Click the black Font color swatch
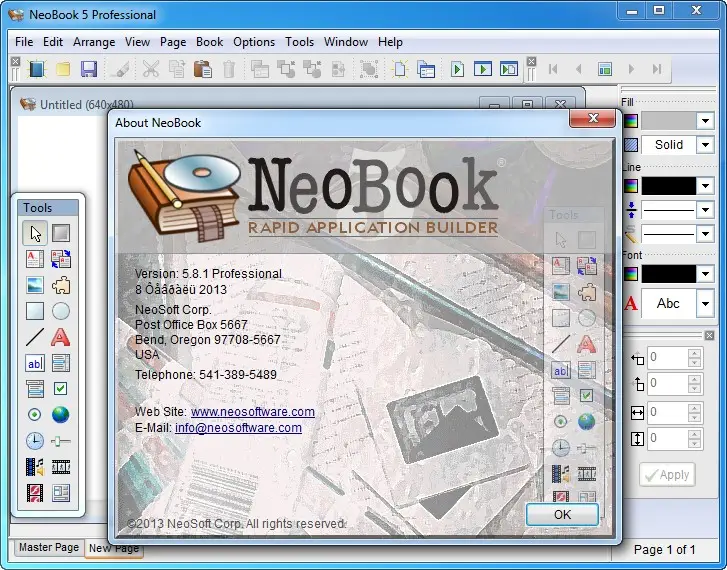Screen dimensions: 727x570 pyautogui.click(x=669, y=274)
